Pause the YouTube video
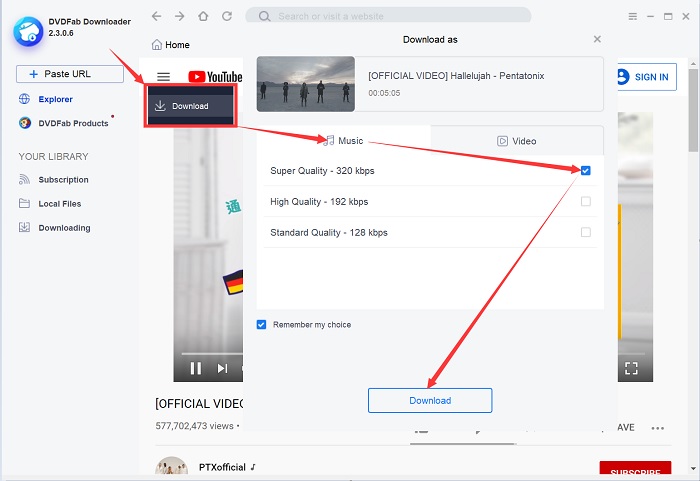The width and height of the screenshot is (700, 481). (x=196, y=368)
